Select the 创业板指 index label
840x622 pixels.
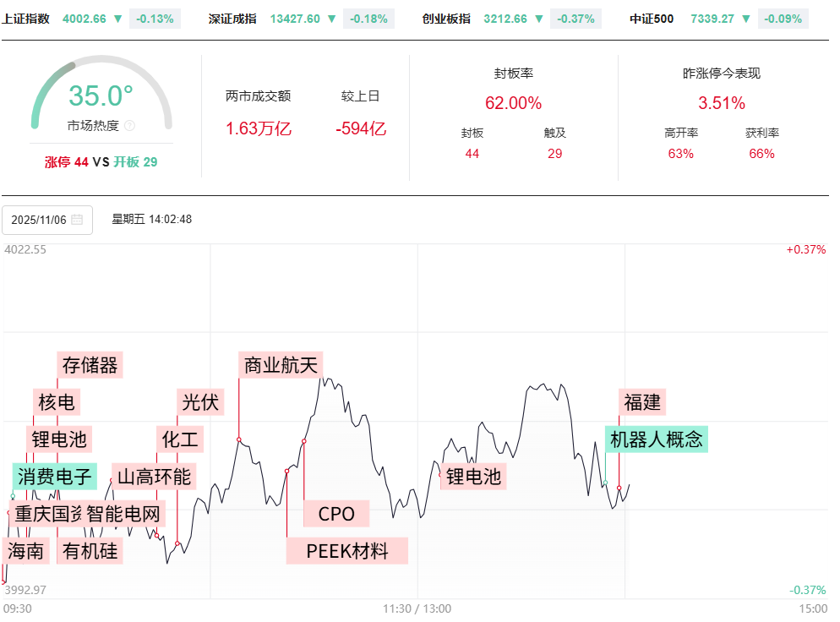(x=446, y=19)
